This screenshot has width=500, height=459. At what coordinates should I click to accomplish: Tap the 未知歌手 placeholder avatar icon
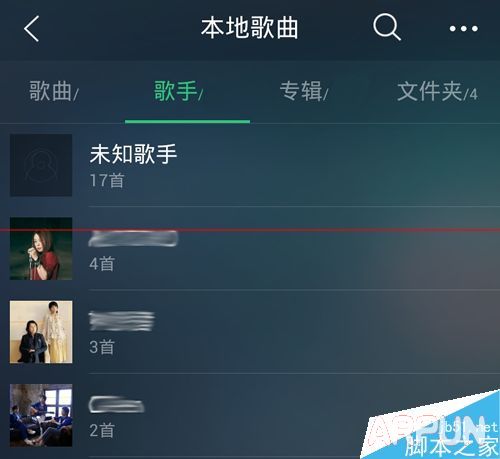click(x=41, y=165)
